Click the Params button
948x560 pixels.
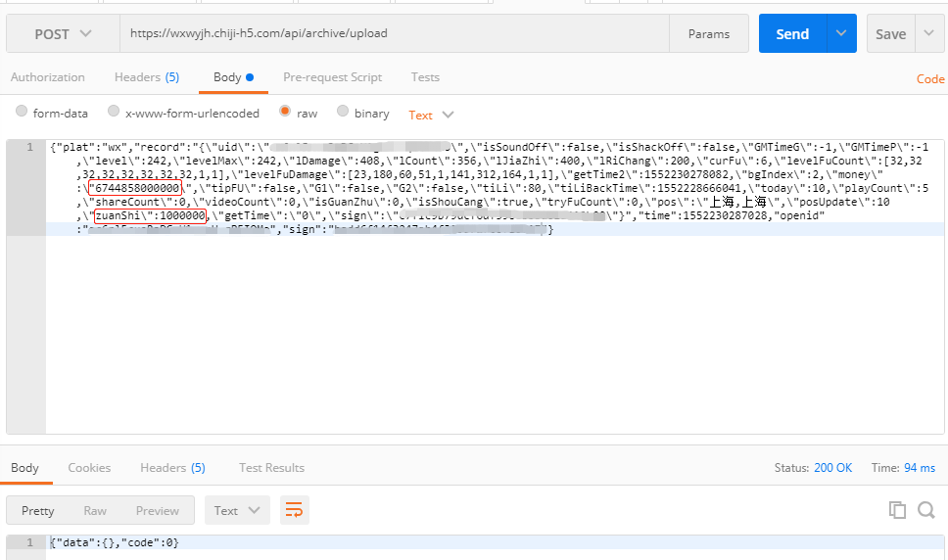(709, 33)
